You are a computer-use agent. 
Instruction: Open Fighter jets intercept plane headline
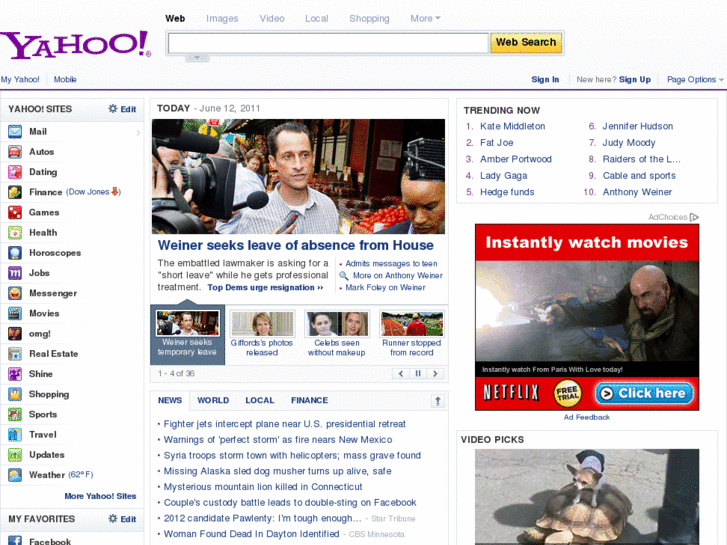coord(285,424)
